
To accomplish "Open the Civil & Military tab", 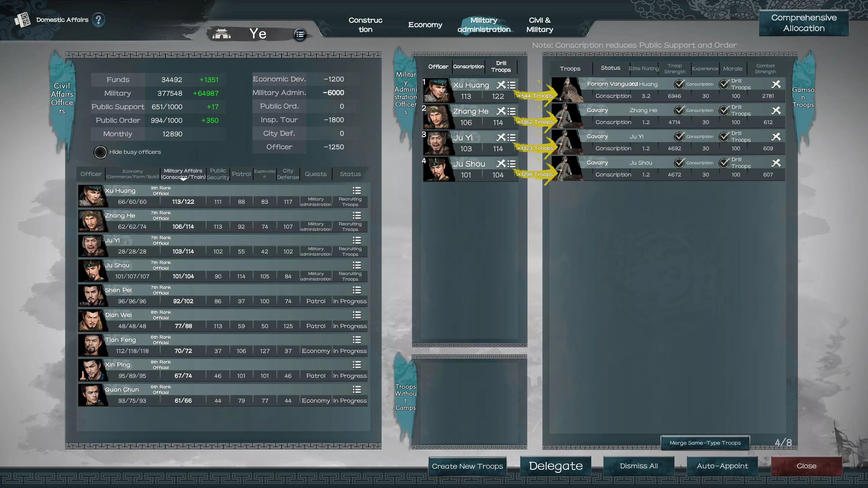I will point(539,25).
